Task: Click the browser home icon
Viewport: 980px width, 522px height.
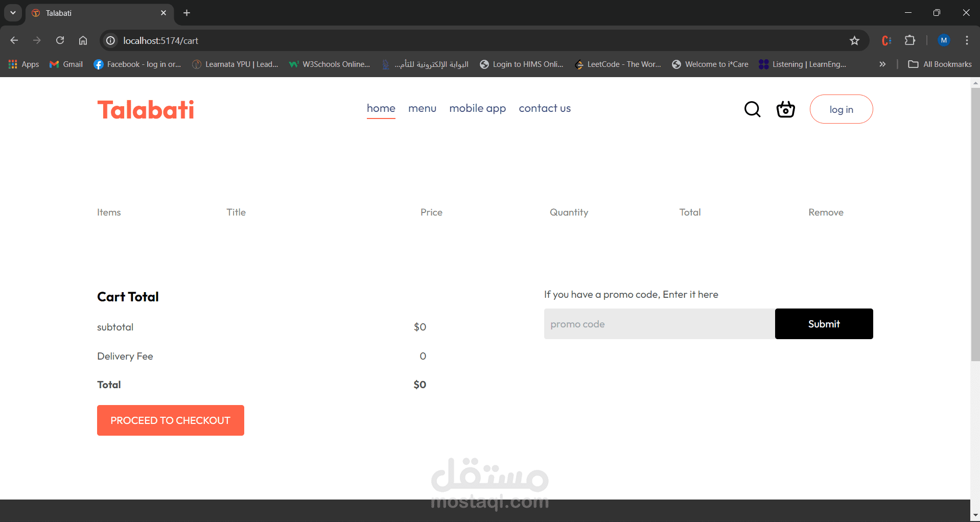Action: click(x=83, y=40)
